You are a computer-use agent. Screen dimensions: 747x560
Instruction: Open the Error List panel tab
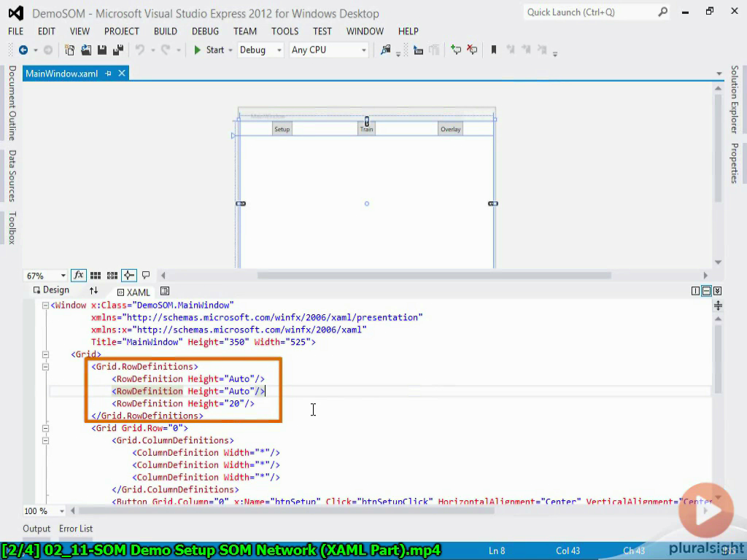pyautogui.click(x=76, y=529)
